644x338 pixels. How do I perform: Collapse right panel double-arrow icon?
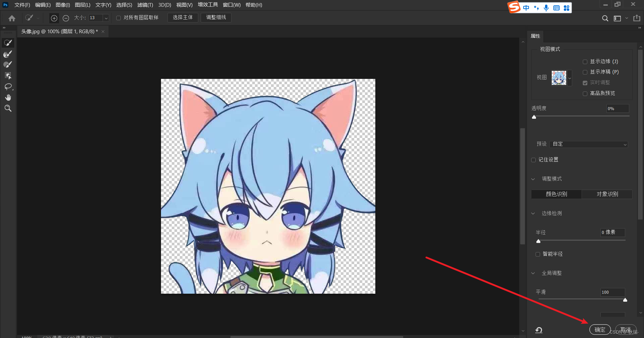pyautogui.click(x=640, y=28)
